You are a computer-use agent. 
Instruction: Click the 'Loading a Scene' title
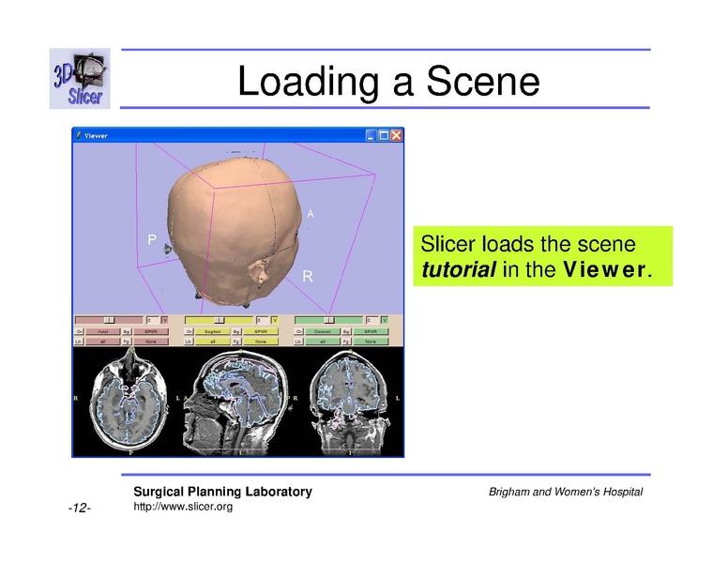point(388,81)
